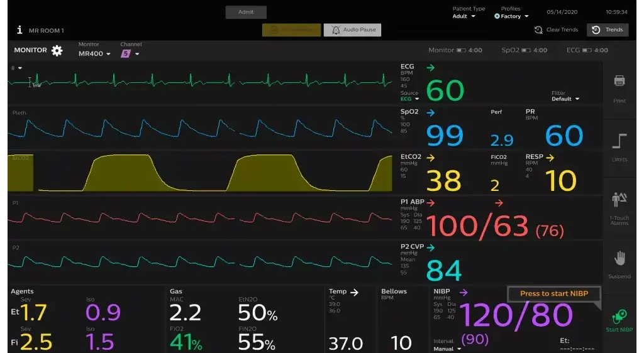Open monitor settings gear icon

[x=57, y=50]
